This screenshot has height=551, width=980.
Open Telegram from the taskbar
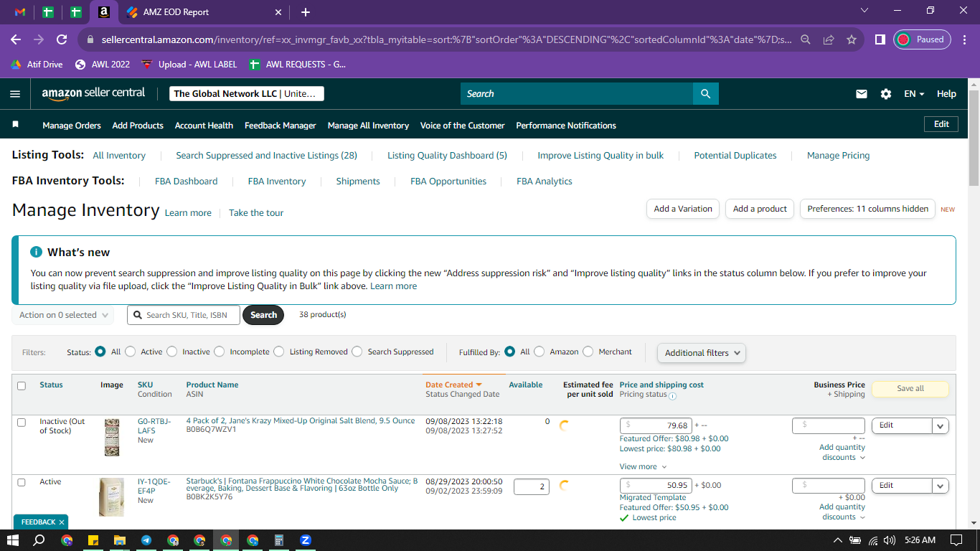point(146,540)
